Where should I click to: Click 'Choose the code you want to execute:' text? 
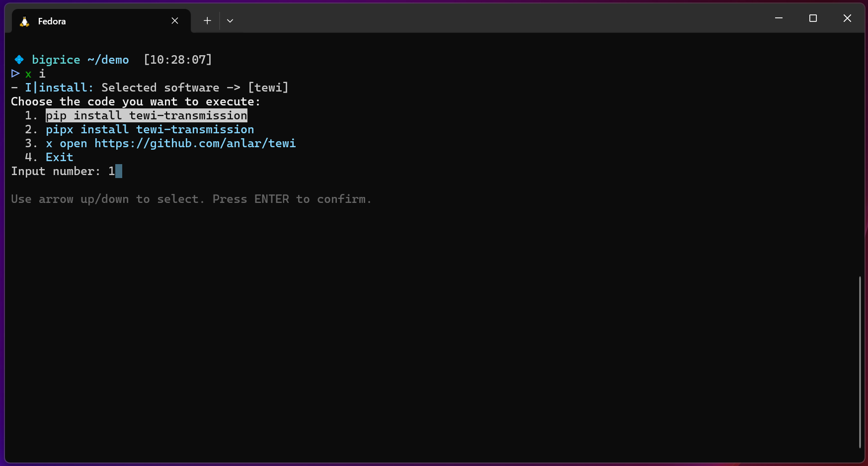coord(136,101)
